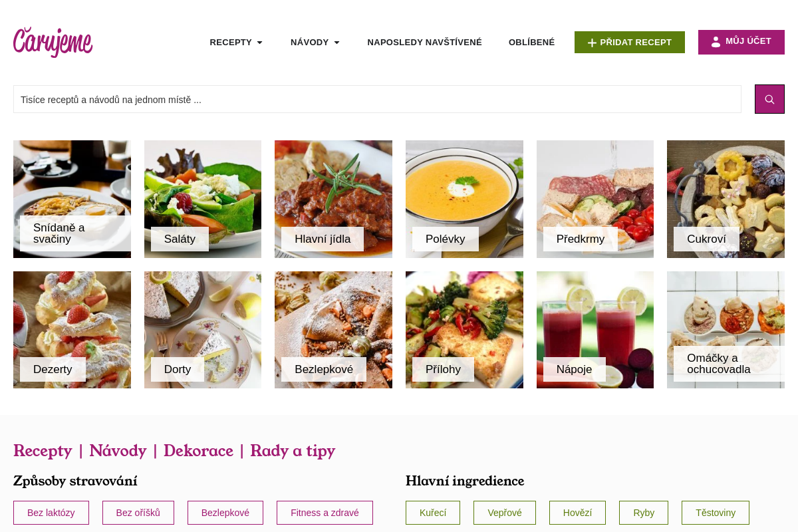Open the Dekorace heading link
This screenshot has height=532, width=798.
(x=198, y=450)
